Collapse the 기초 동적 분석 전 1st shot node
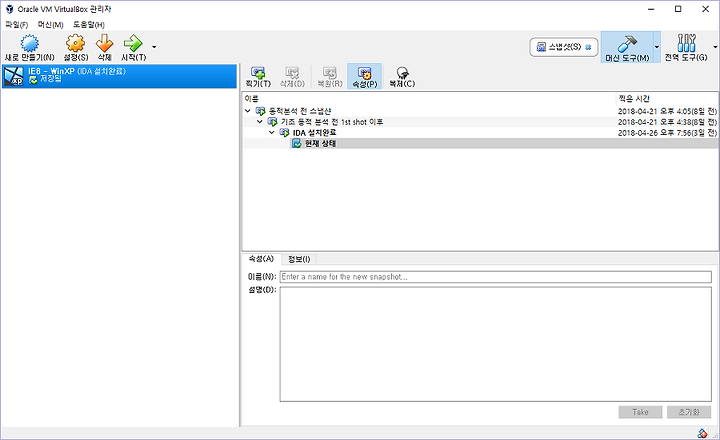This screenshot has width=720, height=440. pyautogui.click(x=260, y=122)
